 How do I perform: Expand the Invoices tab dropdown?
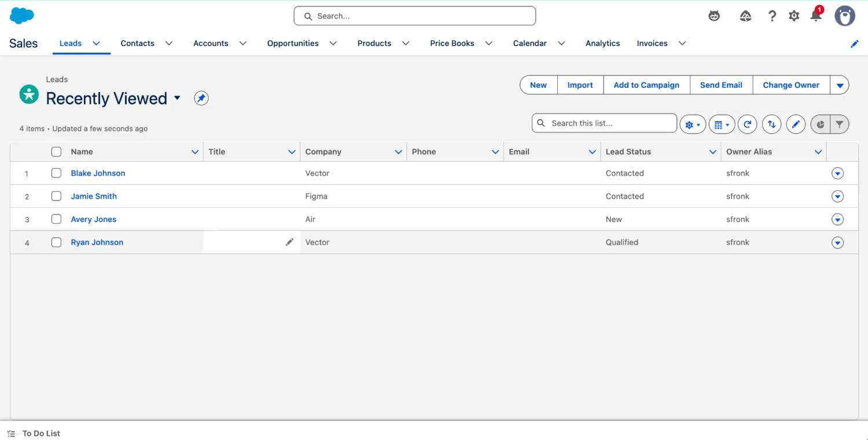coord(682,43)
